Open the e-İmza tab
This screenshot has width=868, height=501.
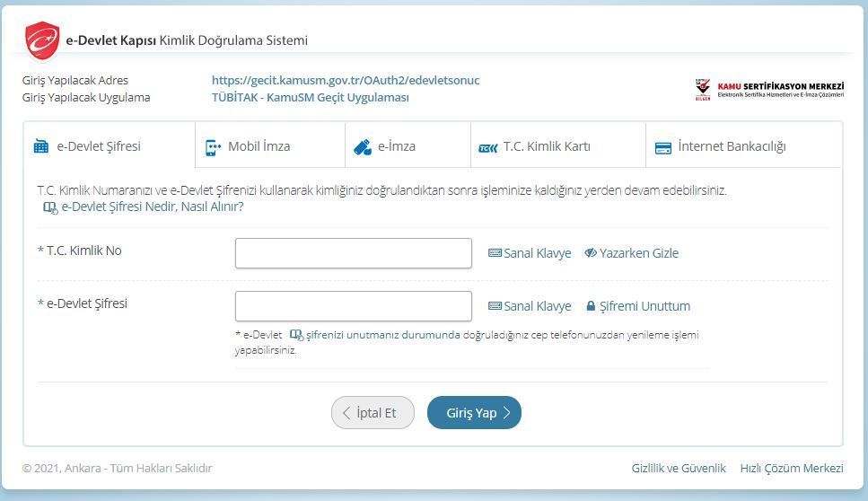(408, 145)
